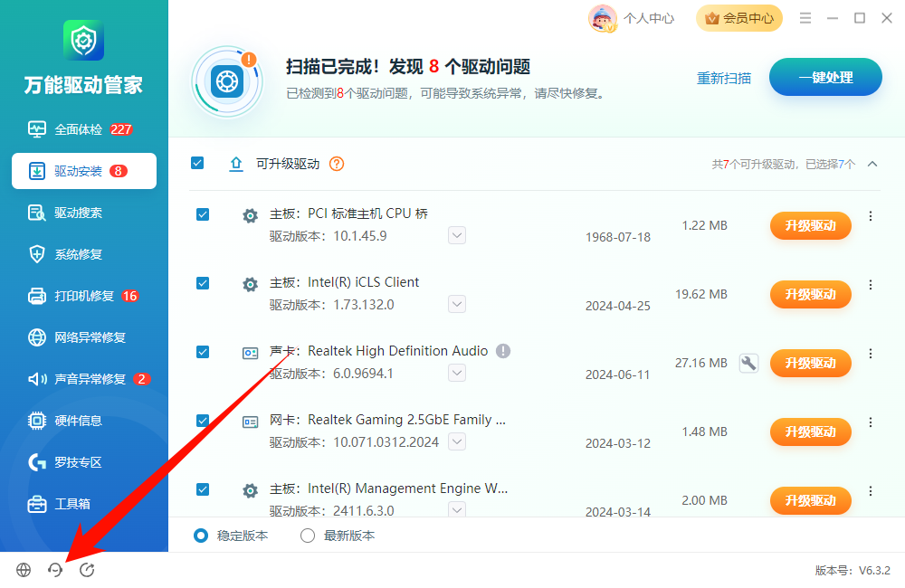Open more options for PCI 标准主机 CPU 桥

click(x=871, y=216)
